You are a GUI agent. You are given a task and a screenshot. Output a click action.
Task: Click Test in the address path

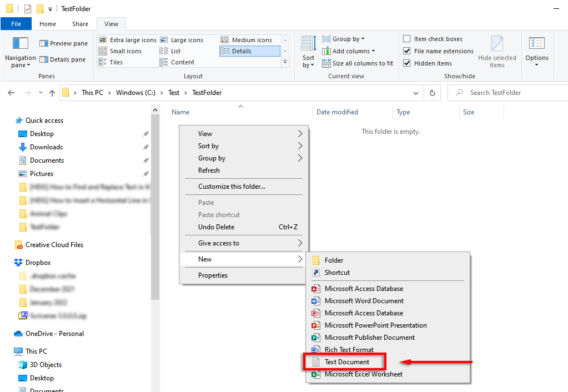coord(174,93)
